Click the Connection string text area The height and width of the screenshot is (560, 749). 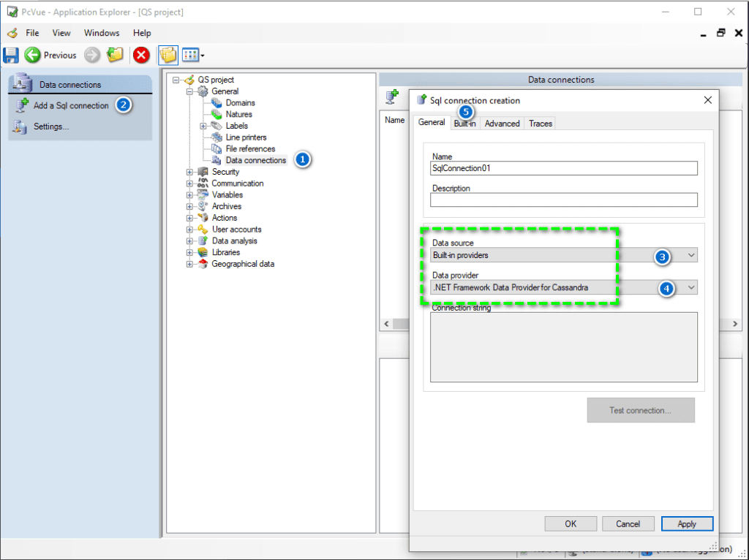coord(564,347)
